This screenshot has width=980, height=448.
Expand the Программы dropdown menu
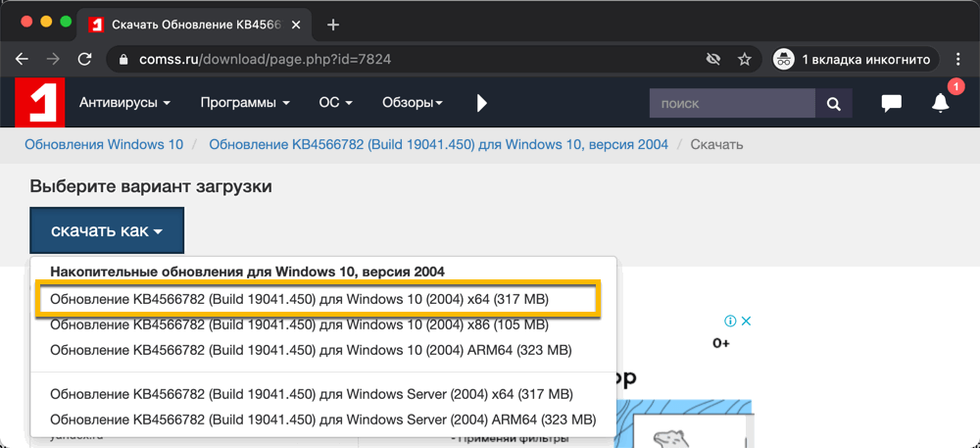click(245, 103)
